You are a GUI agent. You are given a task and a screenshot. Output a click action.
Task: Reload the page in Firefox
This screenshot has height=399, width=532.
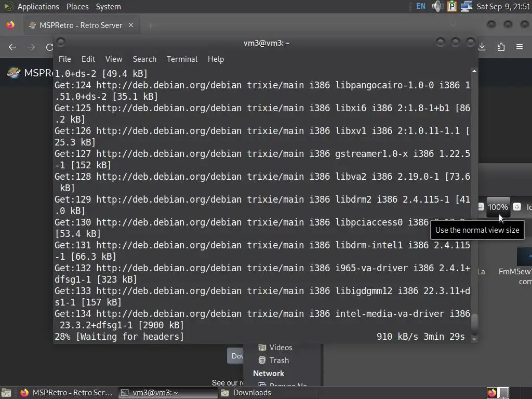49,47
